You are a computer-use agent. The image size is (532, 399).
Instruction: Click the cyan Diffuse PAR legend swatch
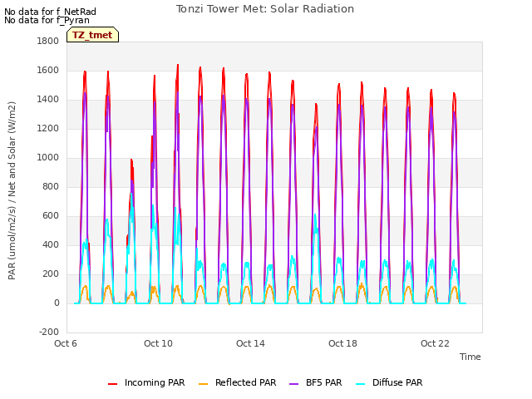click(x=360, y=384)
